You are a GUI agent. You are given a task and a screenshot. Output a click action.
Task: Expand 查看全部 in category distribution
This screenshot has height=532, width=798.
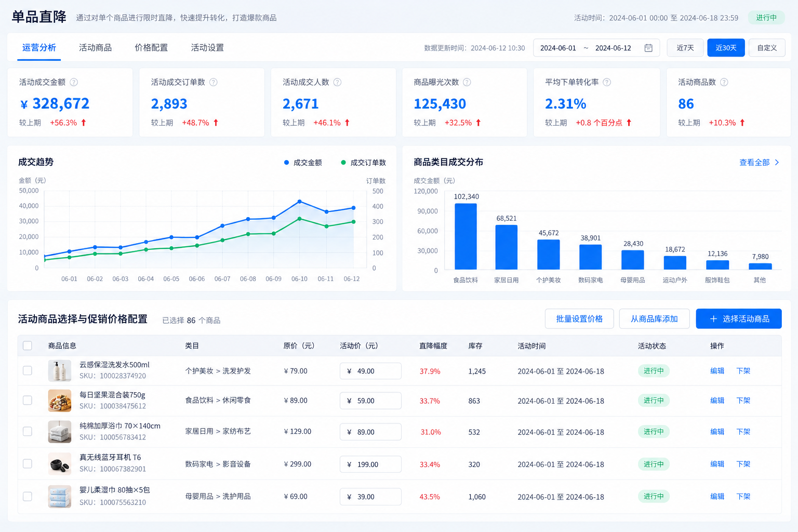(x=759, y=163)
